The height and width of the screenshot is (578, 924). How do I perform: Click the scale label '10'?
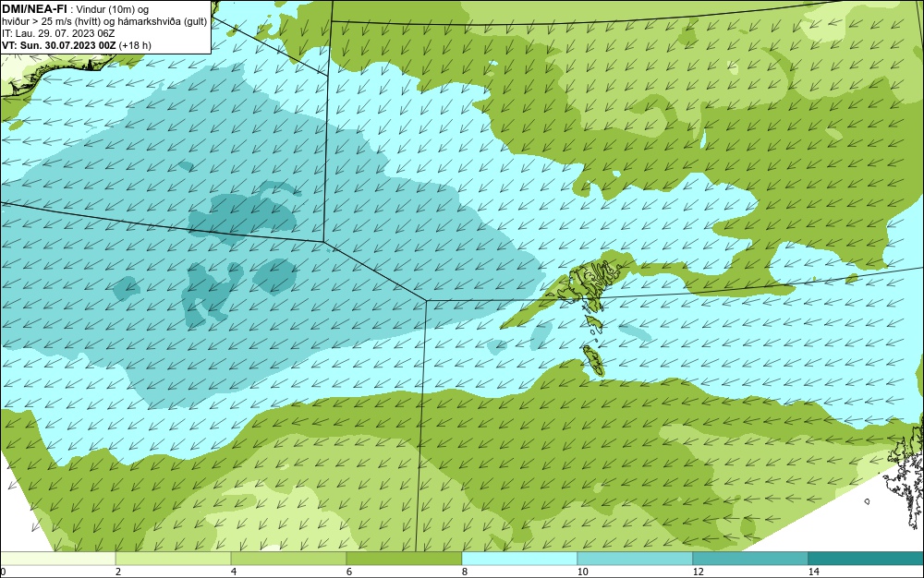583,572
